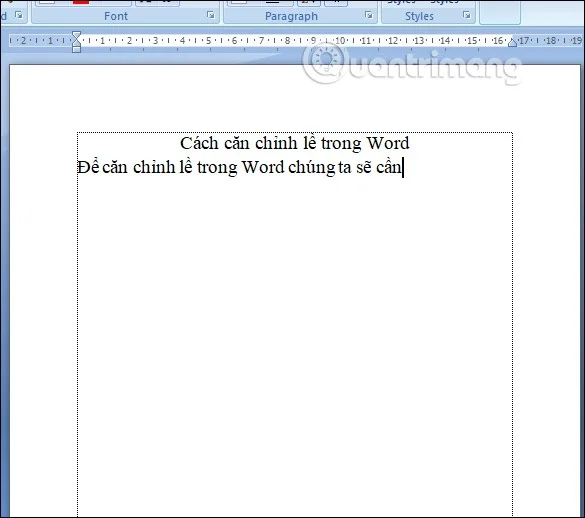Click the word "Để" at the start of the second line
This screenshot has height=518, width=585.
(x=88, y=167)
